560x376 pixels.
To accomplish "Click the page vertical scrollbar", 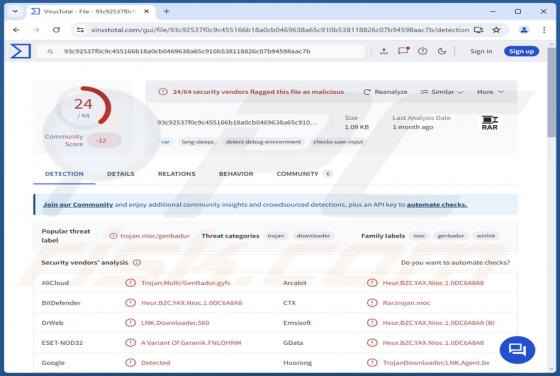I will (551, 92).
